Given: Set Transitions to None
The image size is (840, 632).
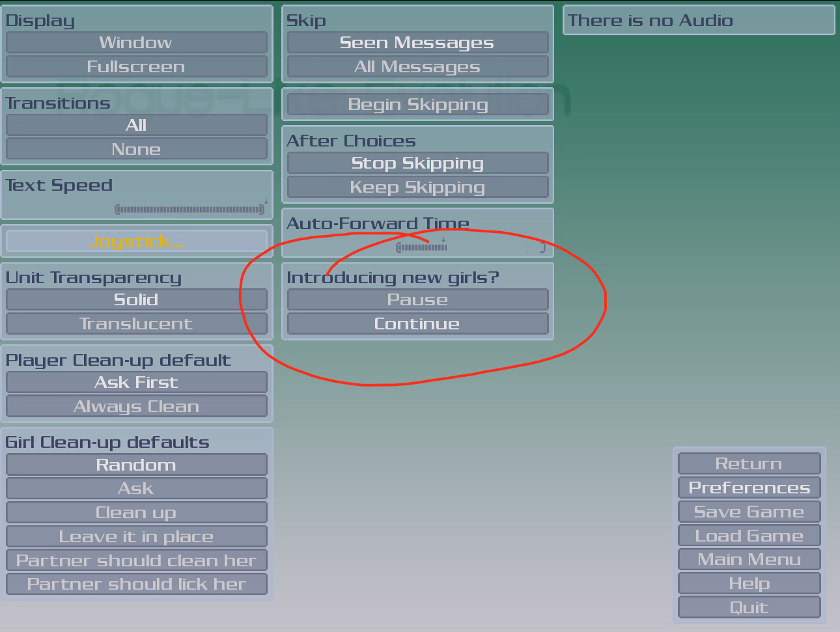Looking at the screenshot, I should (136, 149).
